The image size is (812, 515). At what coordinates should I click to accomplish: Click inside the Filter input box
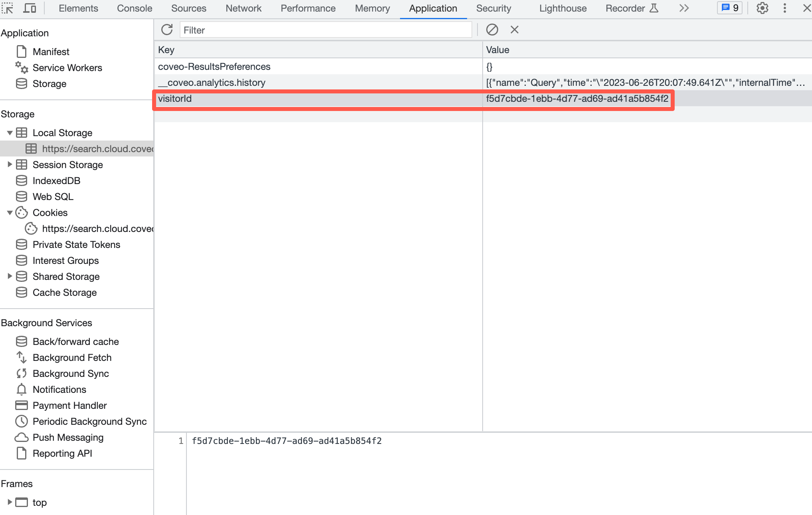tap(326, 30)
